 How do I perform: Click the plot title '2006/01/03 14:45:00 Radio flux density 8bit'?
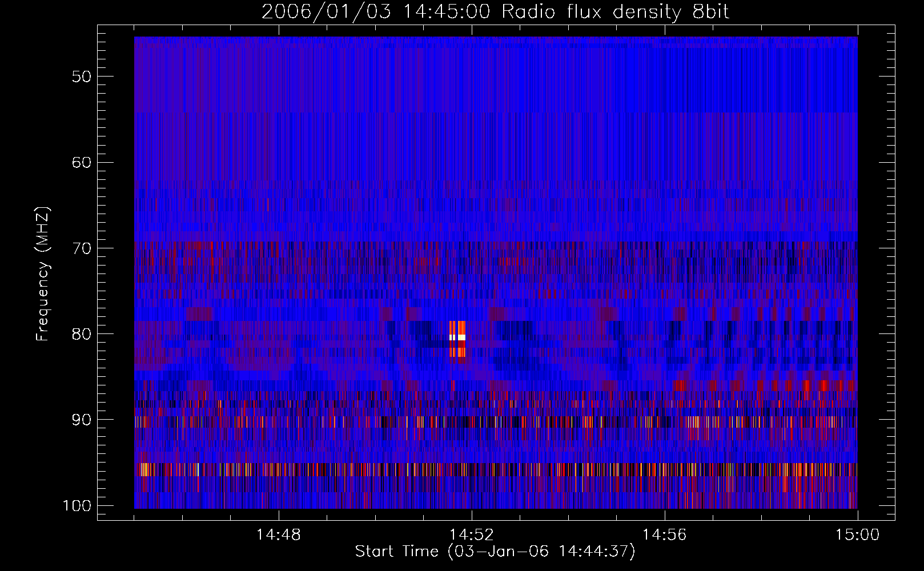pyautogui.click(x=495, y=11)
